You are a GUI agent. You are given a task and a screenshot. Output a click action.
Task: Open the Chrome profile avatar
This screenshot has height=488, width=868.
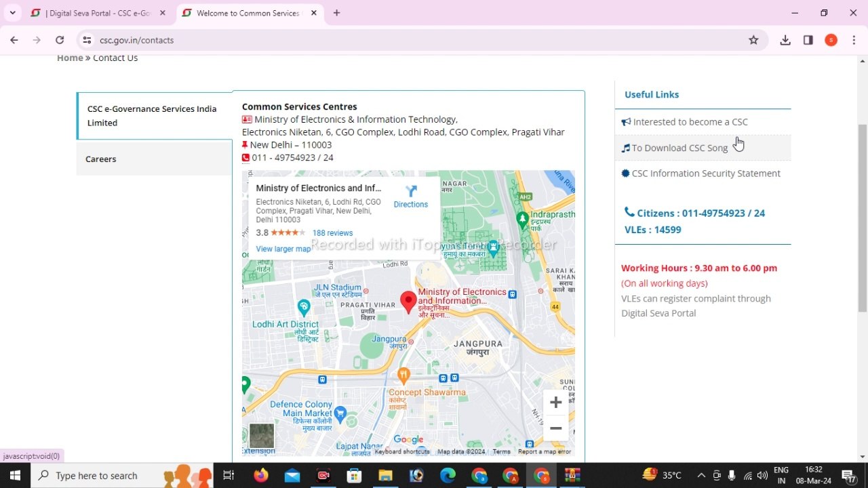831,40
